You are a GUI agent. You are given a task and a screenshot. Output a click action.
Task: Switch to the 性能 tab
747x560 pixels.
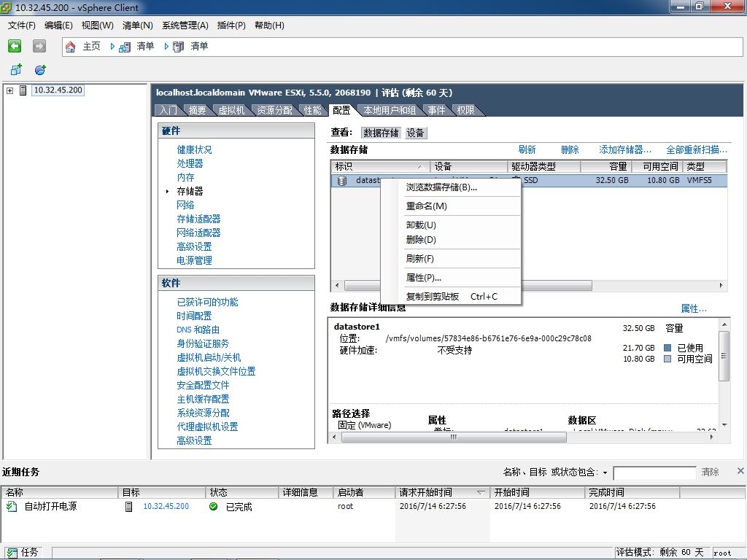312,110
